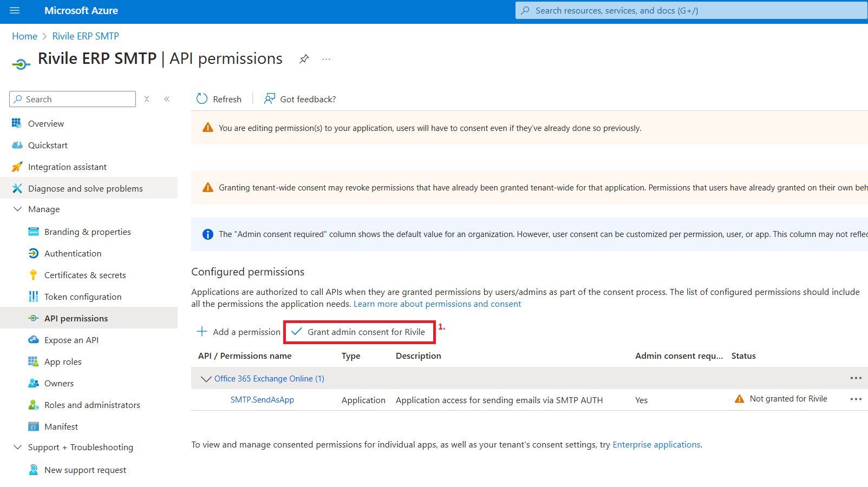The image size is (868, 487).
Task: Click Grant admin consent for Rivile
Action: 359,332
